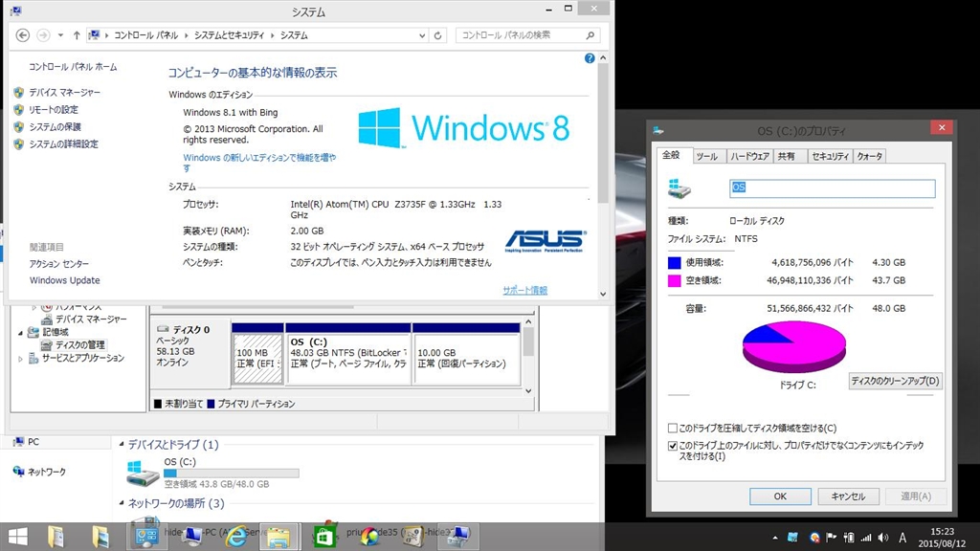
Task: Click the Action Center flag tray icon
Action: pyautogui.click(x=832, y=538)
